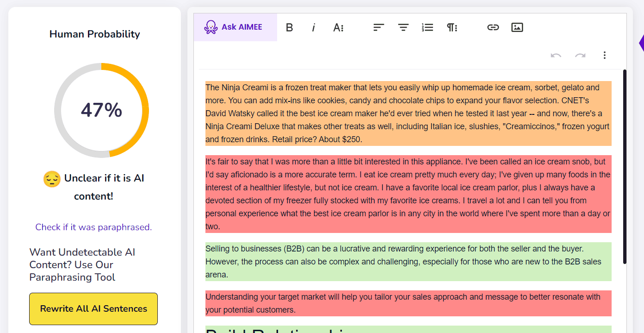Click the AIMEE octopus icon
This screenshot has width=644, height=333.
tap(211, 27)
